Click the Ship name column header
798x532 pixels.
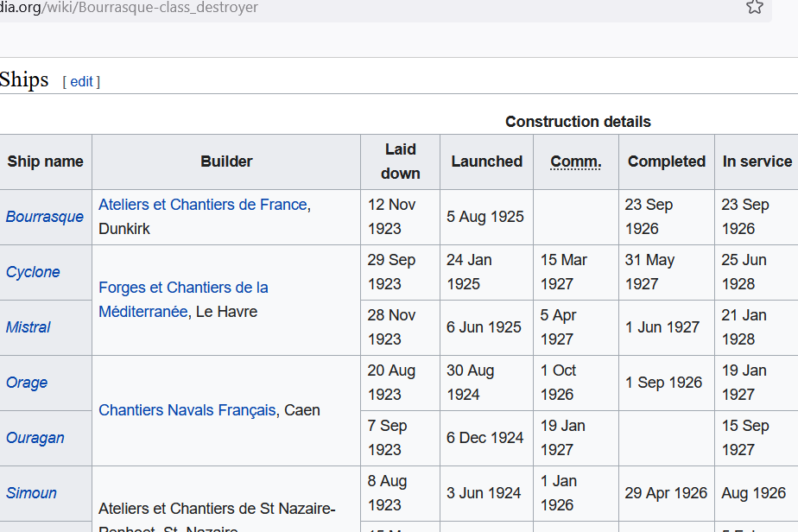[45, 161]
